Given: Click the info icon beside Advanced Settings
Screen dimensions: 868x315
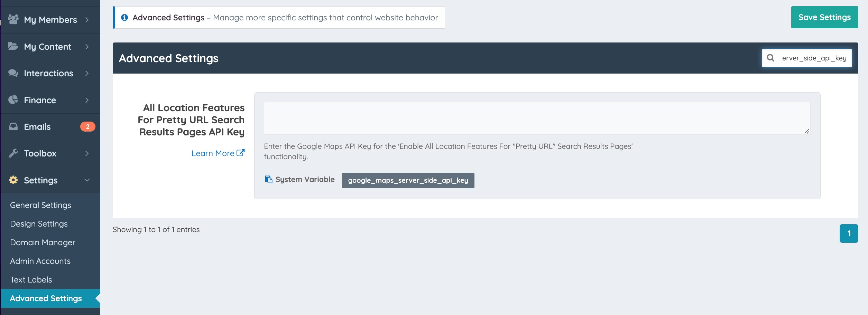Looking at the screenshot, I should click(x=124, y=17).
